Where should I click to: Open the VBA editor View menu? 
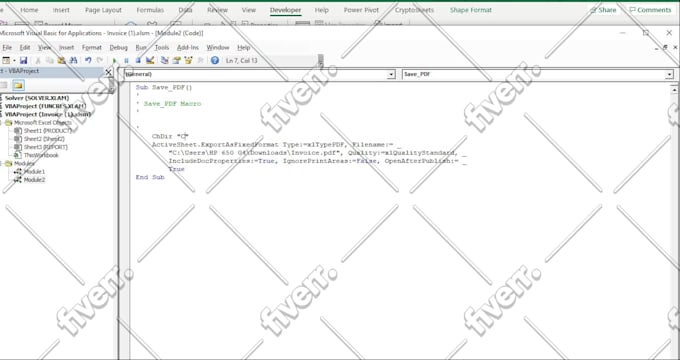pos(45,47)
